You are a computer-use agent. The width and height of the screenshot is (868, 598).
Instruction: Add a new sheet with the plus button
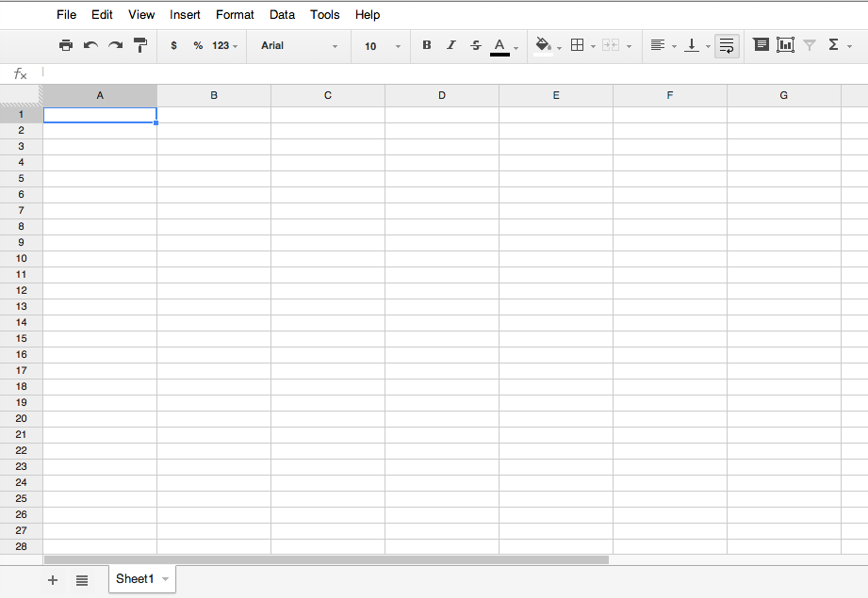point(53,580)
